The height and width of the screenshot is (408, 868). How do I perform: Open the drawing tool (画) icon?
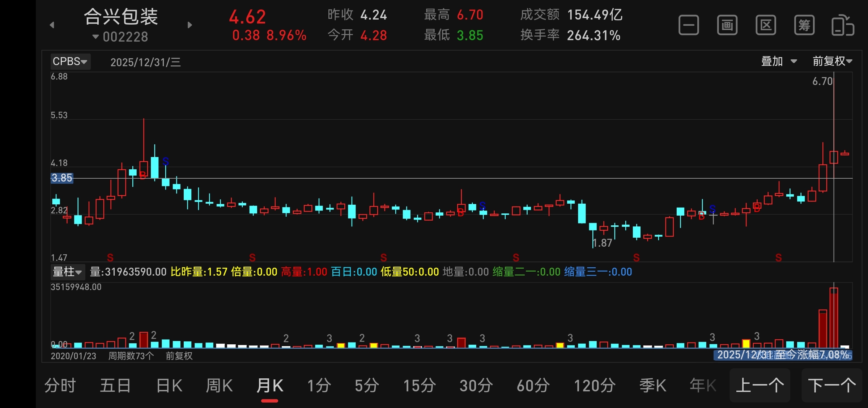[727, 25]
